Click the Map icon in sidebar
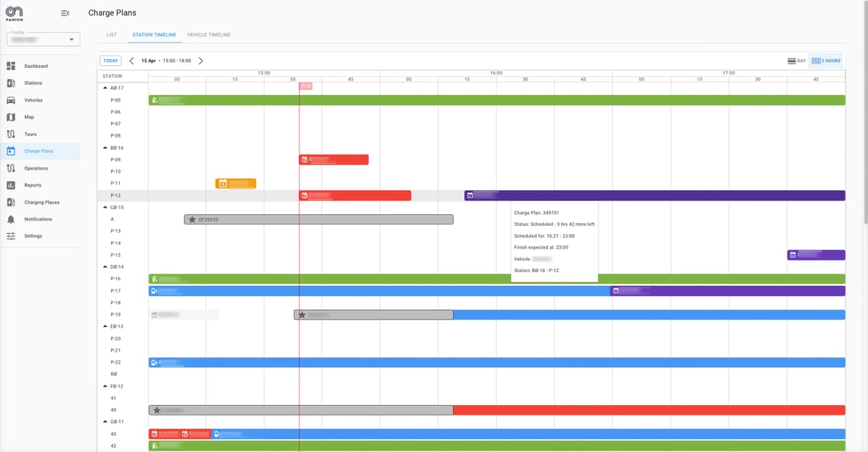868x452 pixels. [x=11, y=117]
